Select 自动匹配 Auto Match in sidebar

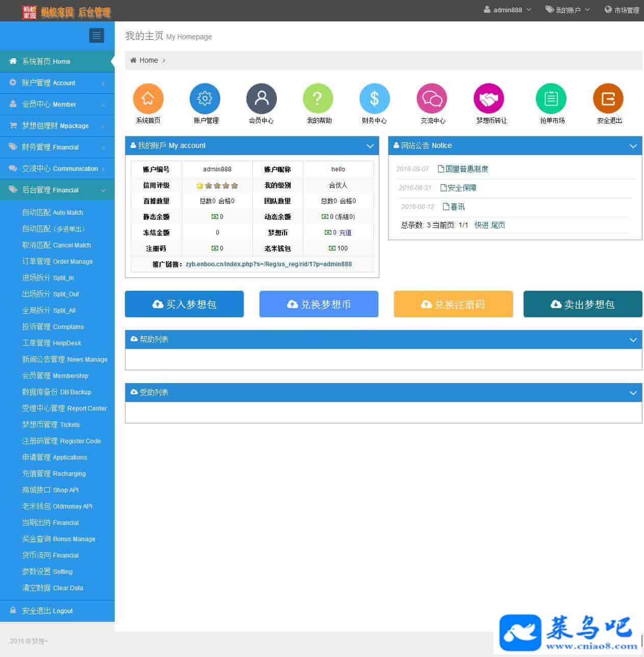coord(53,213)
